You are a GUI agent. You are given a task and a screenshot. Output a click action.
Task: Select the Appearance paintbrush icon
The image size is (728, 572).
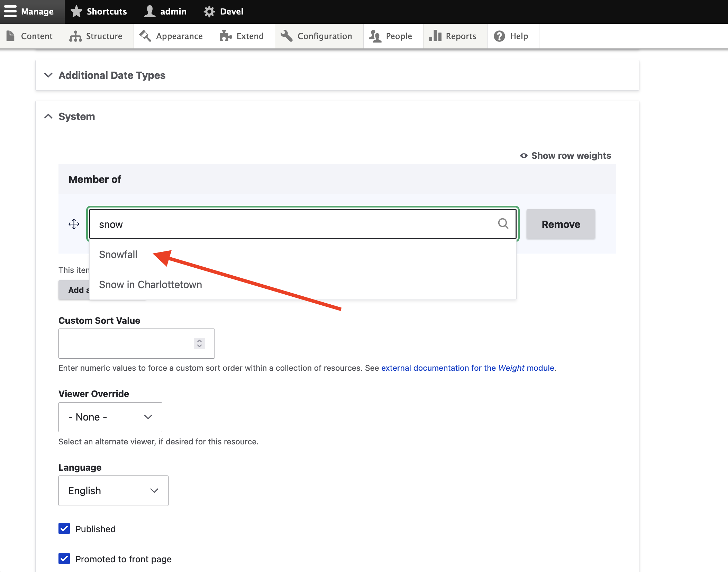pyautogui.click(x=145, y=36)
